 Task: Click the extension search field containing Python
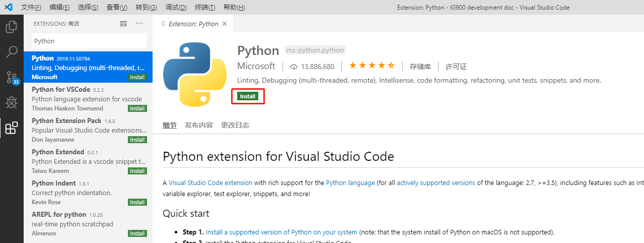pyautogui.click(x=89, y=41)
